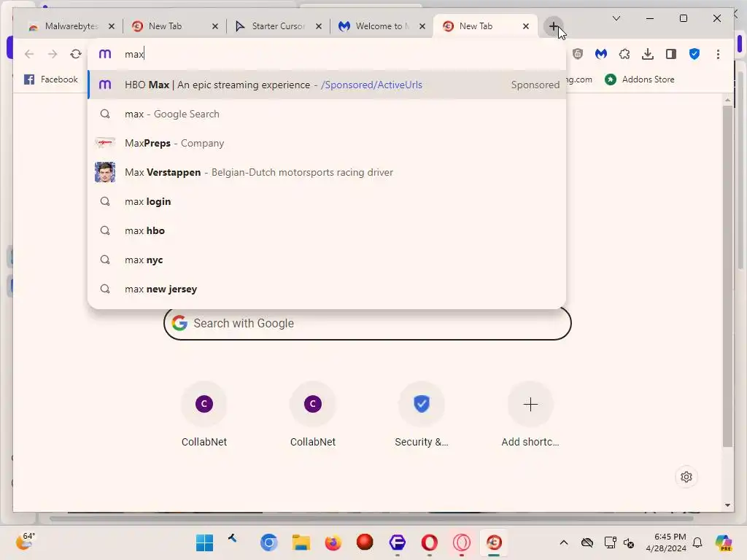Open cloud sync tray icon
The height and width of the screenshot is (560, 747).
[587, 542]
